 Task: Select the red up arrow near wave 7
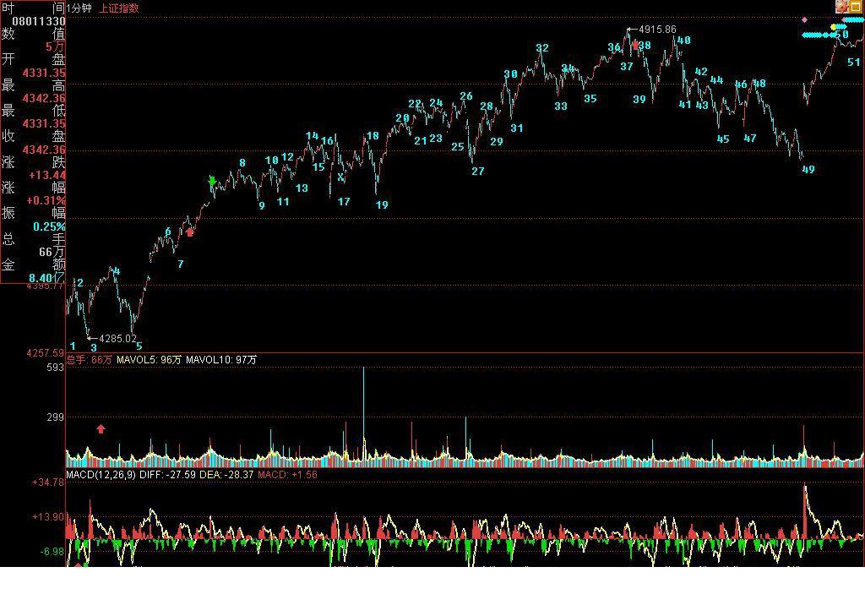(x=190, y=232)
